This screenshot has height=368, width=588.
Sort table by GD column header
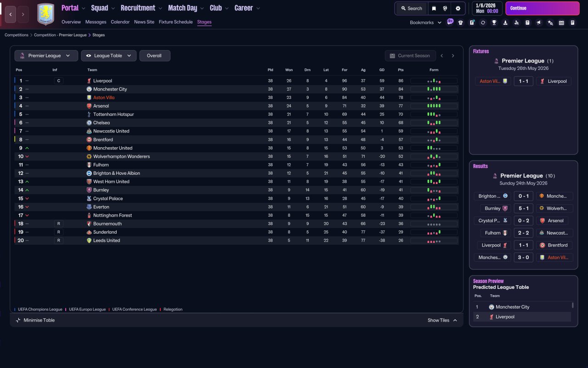382,70
